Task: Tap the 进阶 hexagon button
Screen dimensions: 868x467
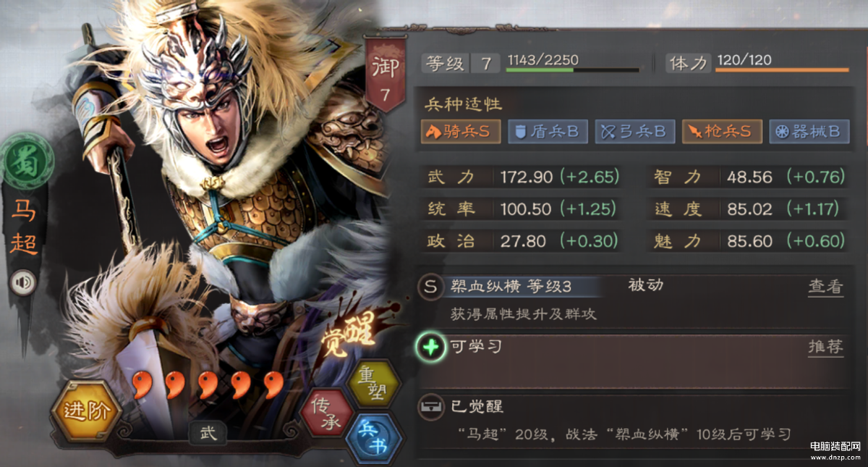Action: [85, 411]
